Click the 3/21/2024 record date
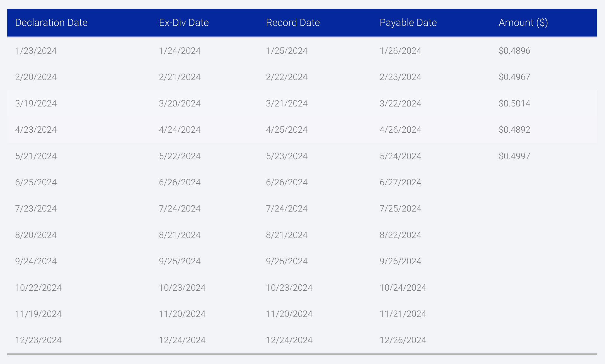The width and height of the screenshot is (605, 364). (287, 103)
